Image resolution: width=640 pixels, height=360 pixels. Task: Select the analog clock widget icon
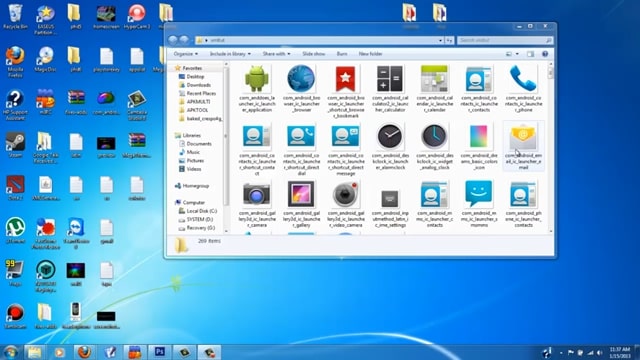click(434, 136)
